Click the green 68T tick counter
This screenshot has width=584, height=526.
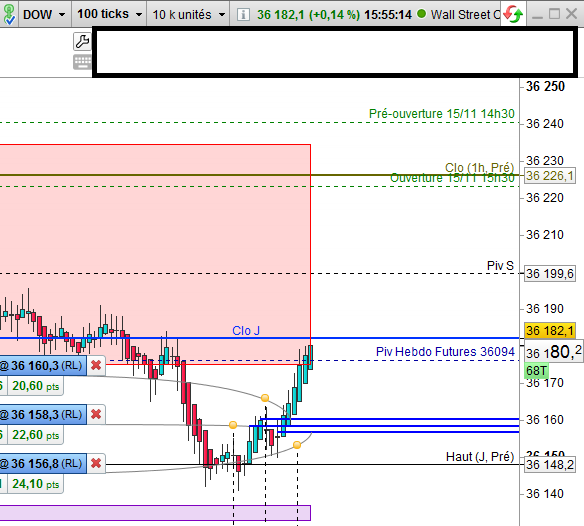(536, 371)
